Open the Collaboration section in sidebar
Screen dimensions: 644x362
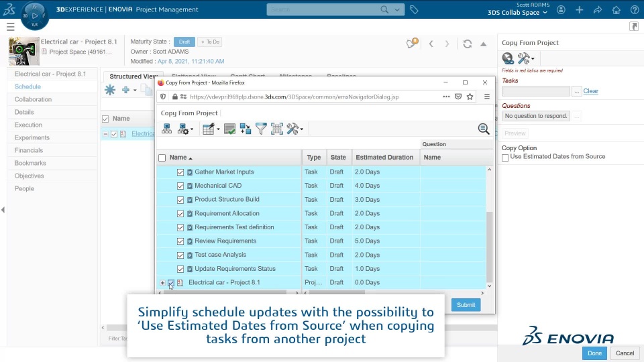tap(33, 99)
